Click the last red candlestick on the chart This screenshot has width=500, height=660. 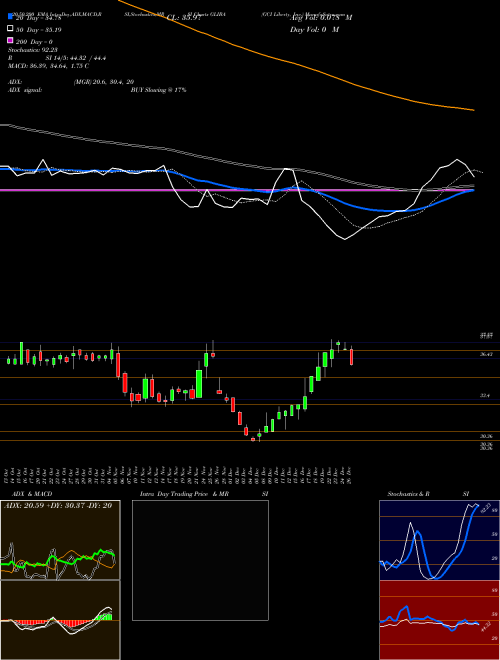pos(351,356)
